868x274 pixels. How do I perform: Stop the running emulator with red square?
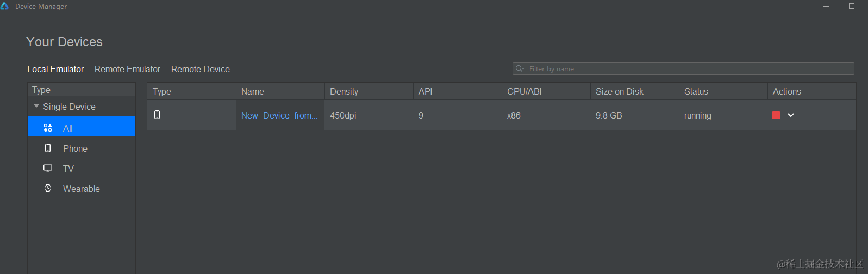pyautogui.click(x=776, y=115)
